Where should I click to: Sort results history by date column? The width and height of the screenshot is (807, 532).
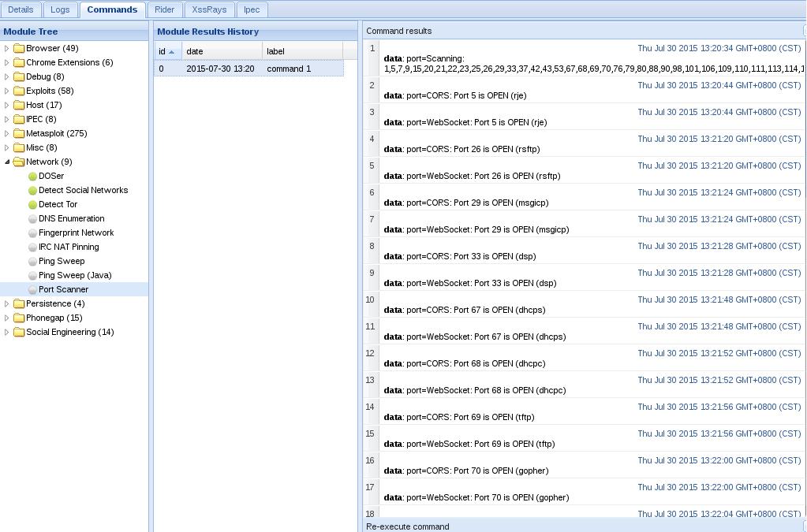click(221, 51)
